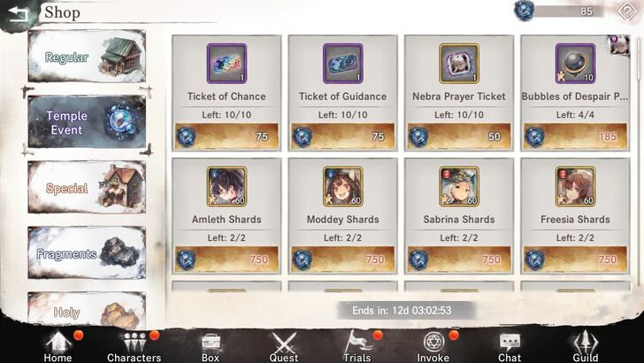Go back using the arrow icon
Image resolution: width=644 pixels, height=363 pixels.
[x=18, y=14]
